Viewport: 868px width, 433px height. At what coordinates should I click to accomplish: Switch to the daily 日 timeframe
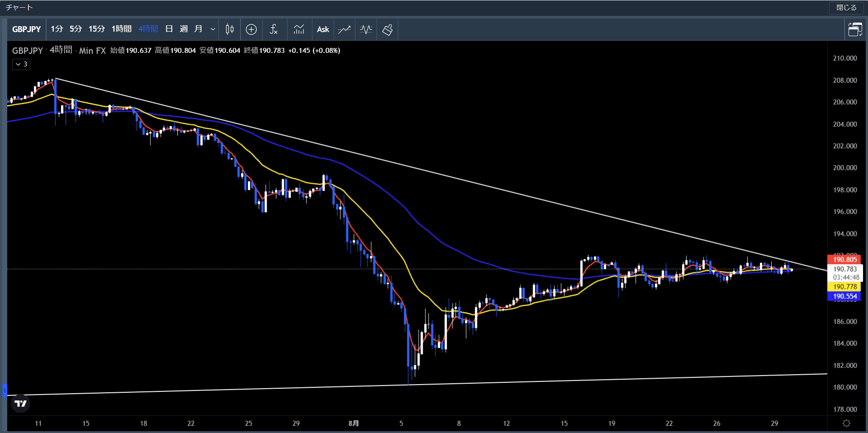click(x=169, y=29)
